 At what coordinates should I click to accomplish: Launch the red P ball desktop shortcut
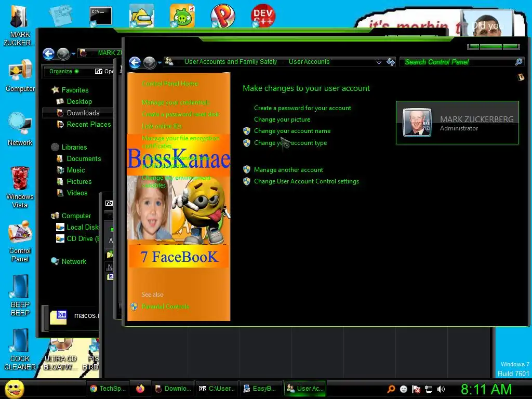pos(223,16)
